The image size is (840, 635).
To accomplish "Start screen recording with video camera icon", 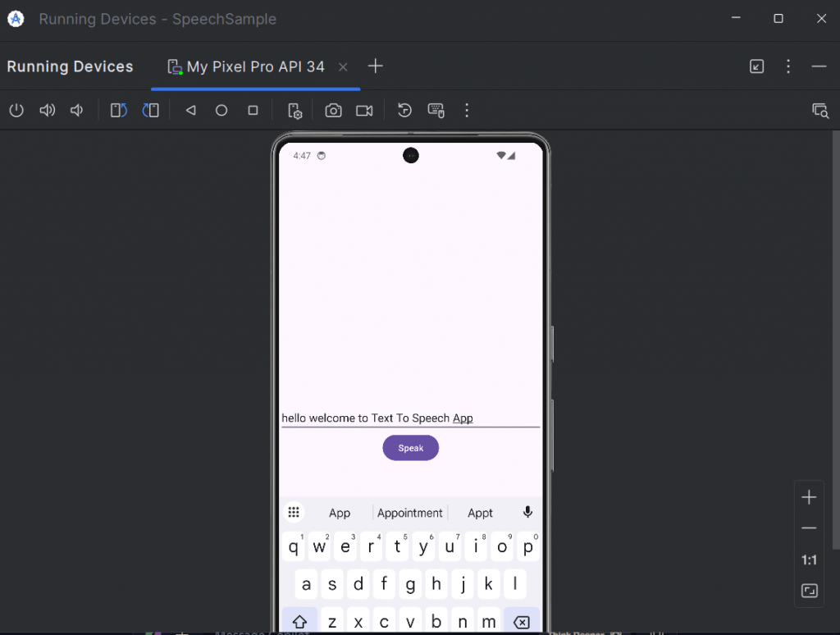I will pyautogui.click(x=364, y=111).
